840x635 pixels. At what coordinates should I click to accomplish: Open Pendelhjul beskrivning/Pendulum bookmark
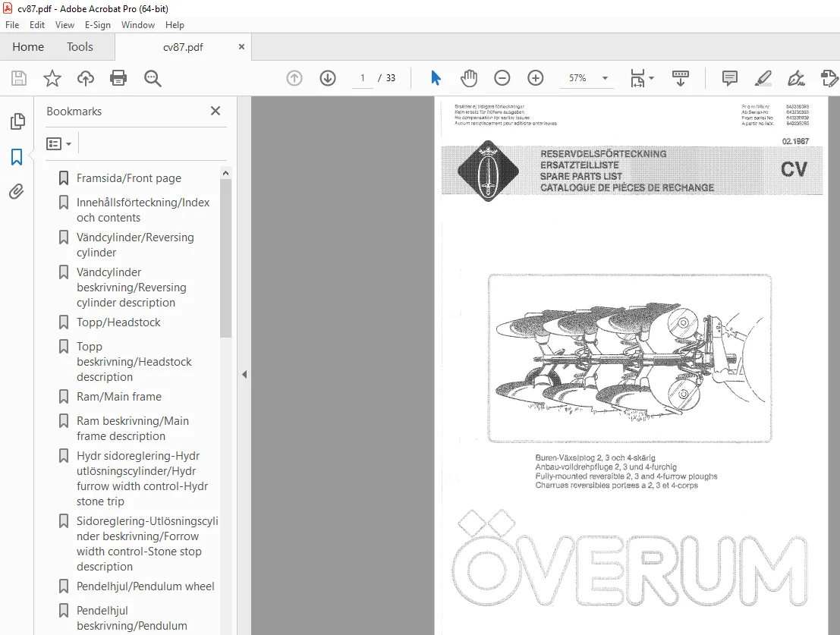click(132, 618)
